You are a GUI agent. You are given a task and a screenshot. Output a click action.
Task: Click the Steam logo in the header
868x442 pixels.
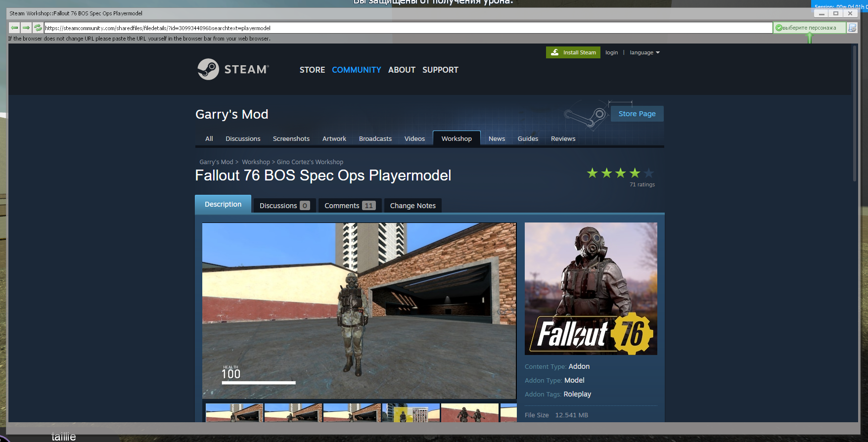pos(233,69)
